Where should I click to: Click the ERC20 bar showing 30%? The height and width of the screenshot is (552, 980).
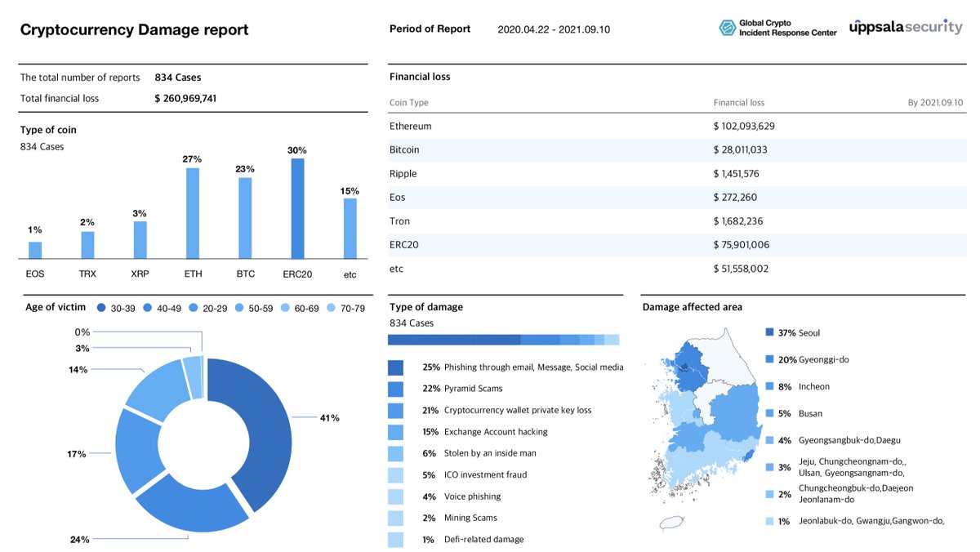pyautogui.click(x=298, y=208)
